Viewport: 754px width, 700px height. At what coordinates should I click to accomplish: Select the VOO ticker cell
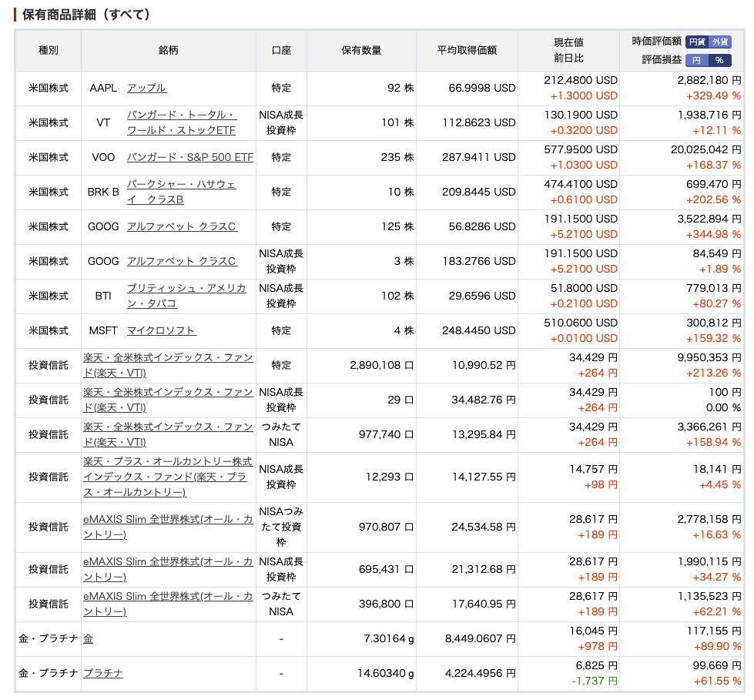103,157
